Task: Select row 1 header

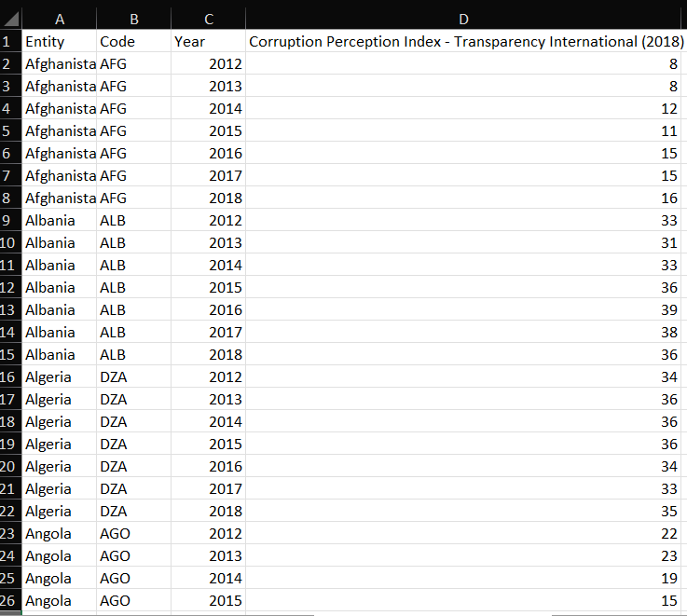Action: [10, 41]
